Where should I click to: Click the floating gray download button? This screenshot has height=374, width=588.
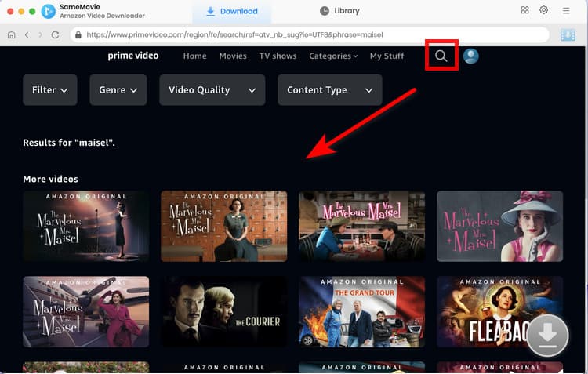[547, 335]
